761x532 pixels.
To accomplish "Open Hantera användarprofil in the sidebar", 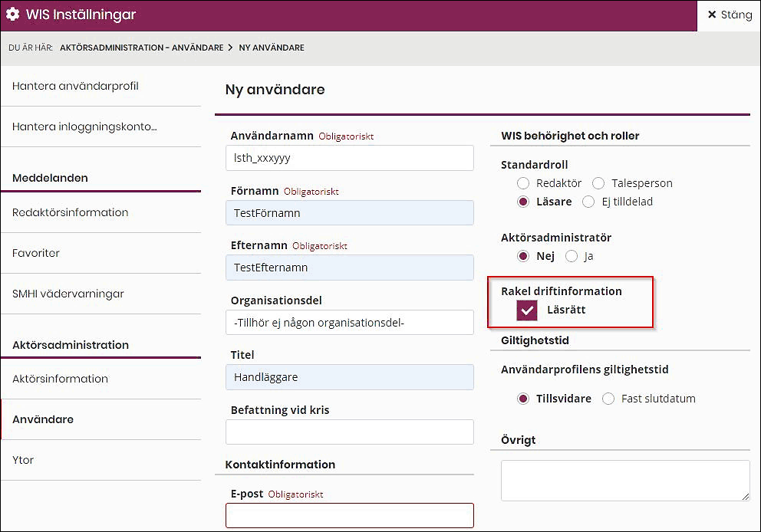I will [x=75, y=86].
